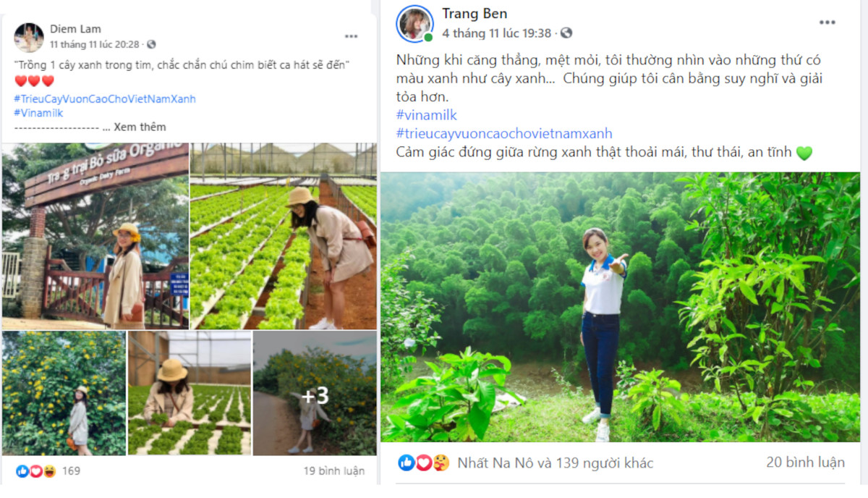Open the three-dot menu on Diem Lam's post
868x498 pixels.
[x=352, y=35]
